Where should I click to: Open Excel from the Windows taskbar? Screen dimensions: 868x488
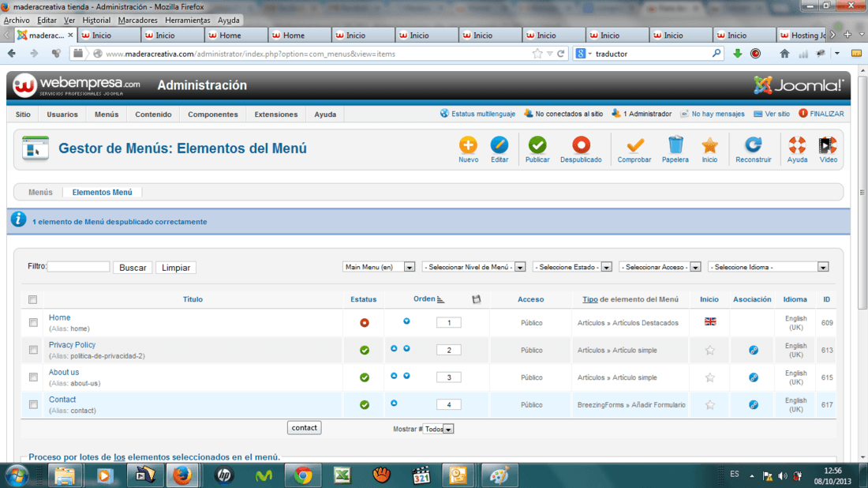[342, 476]
